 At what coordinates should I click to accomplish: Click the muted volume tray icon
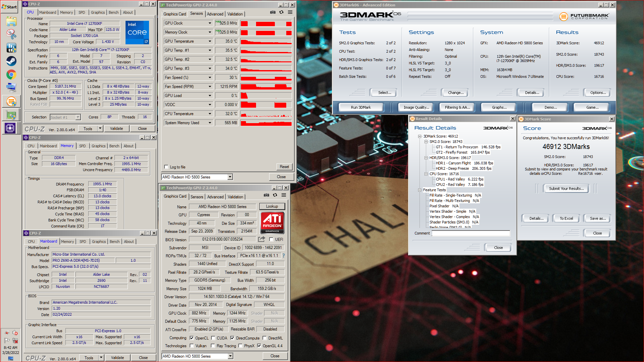15,333
